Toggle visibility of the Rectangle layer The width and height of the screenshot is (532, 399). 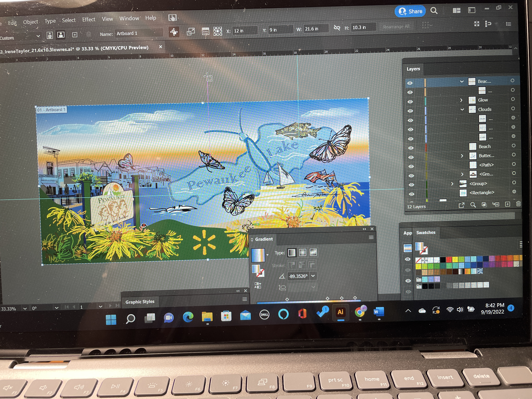[x=412, y=194]
